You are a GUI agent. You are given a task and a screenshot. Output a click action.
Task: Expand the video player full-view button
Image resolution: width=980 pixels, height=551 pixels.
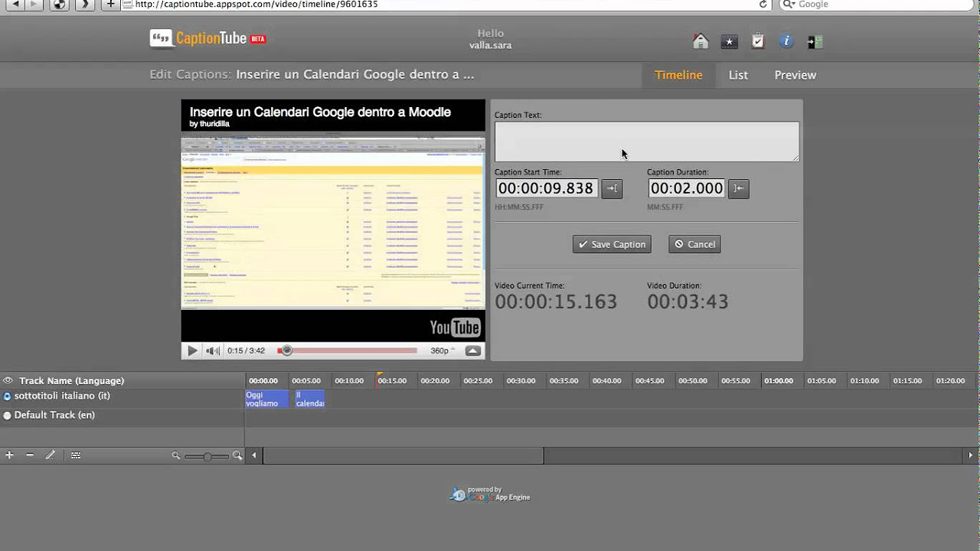click(473, 350)
